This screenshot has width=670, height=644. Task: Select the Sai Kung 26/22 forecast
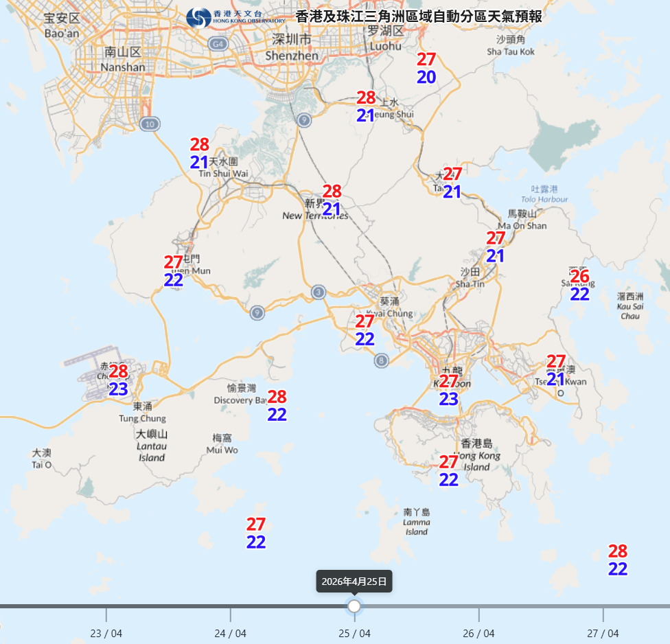point(580,285)
